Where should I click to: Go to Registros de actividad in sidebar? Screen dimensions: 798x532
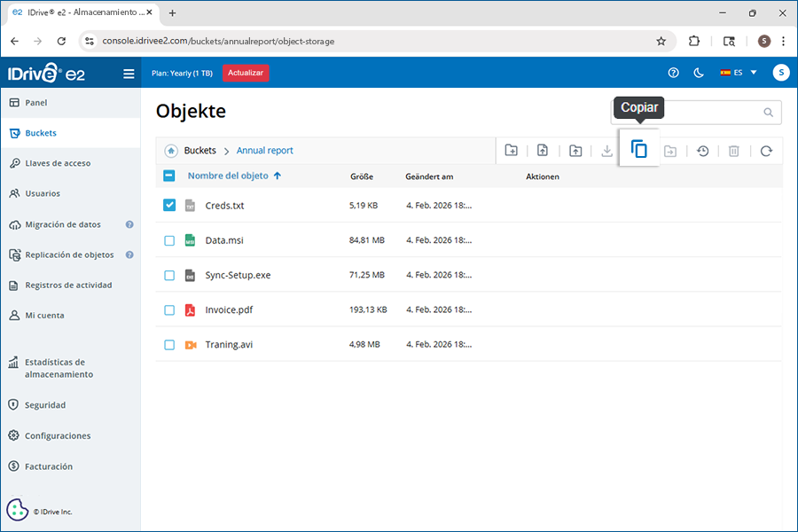point(68,286)
